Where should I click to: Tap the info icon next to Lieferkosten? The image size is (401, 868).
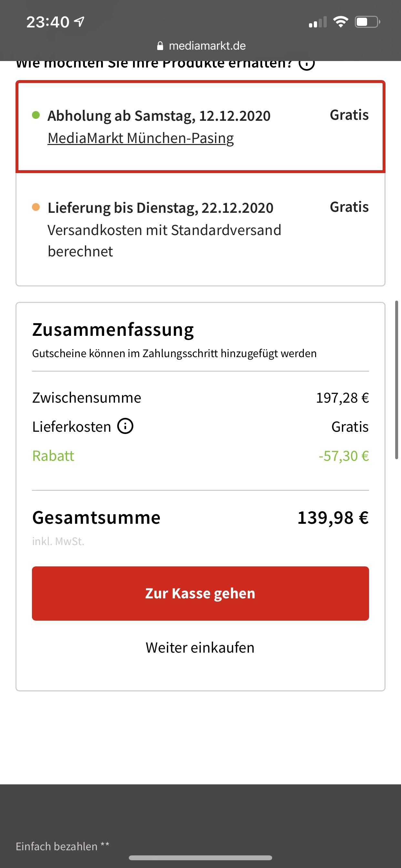click(125, 426)
